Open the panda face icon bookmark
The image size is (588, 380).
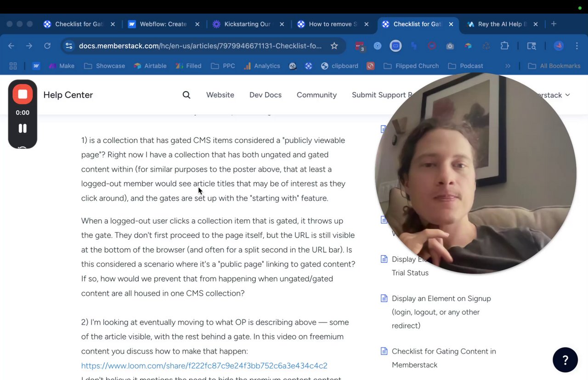coord(293,66)
